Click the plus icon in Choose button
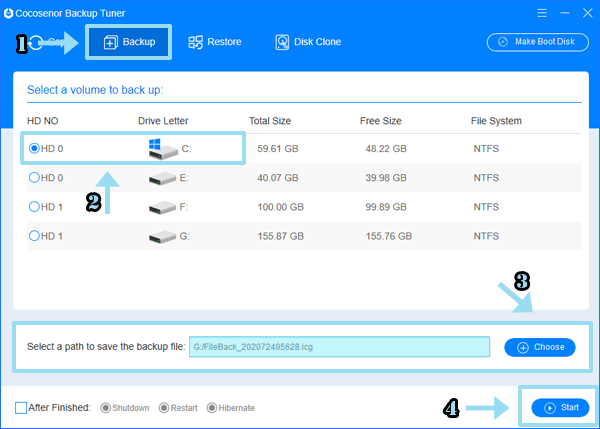 click(x=523, y=347)
